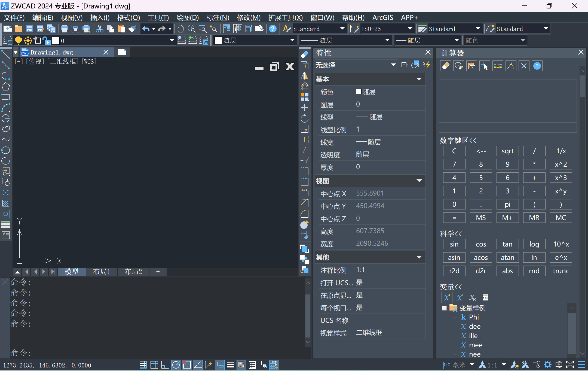Click the New Variable icon
Viewport: 588px width, 371px height.
(447, 297)
